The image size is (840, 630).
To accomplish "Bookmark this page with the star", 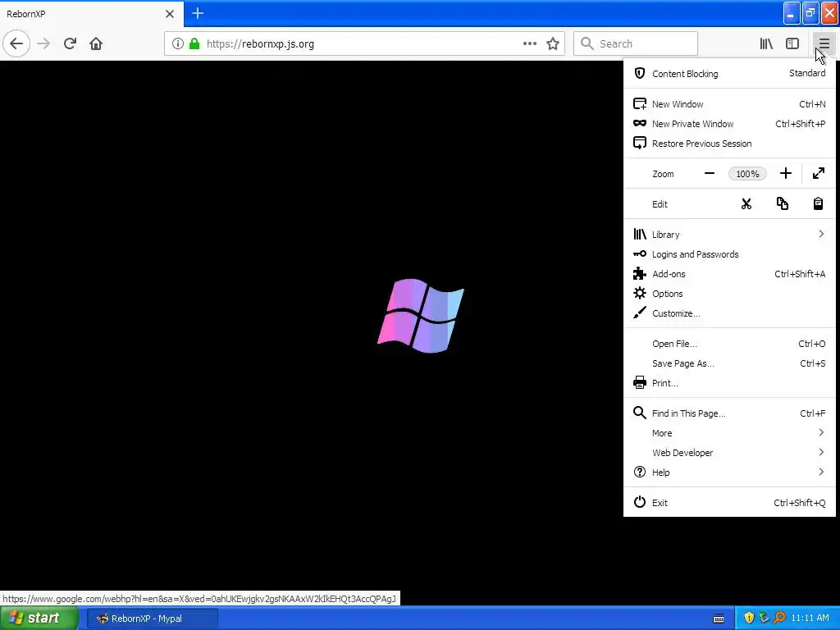I will tap(553, 44).
